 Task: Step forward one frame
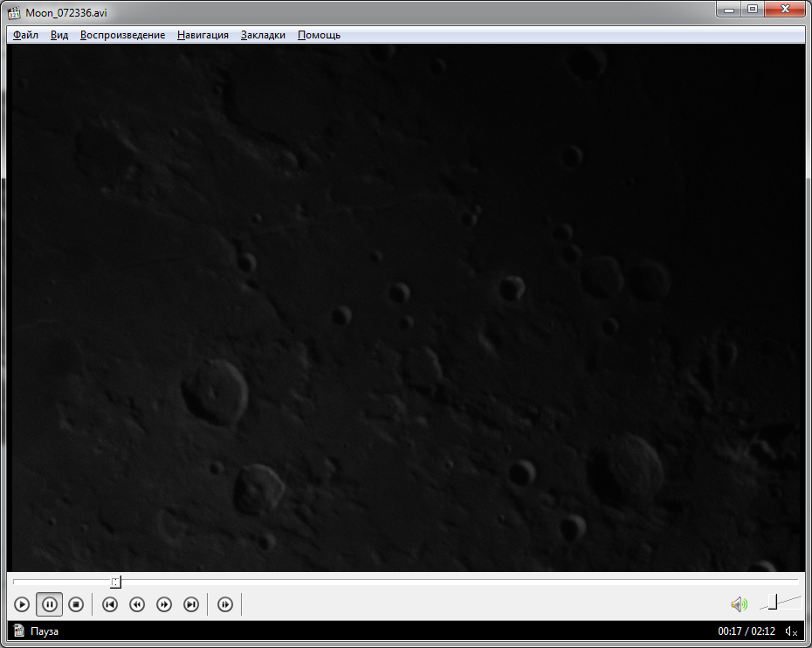pos(225,604)
